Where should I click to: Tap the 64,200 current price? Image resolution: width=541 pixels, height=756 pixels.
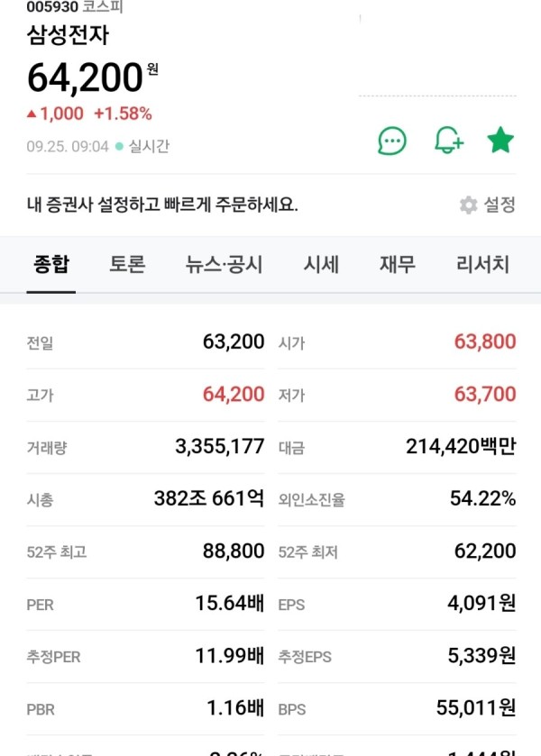click(x=85, y=77)
